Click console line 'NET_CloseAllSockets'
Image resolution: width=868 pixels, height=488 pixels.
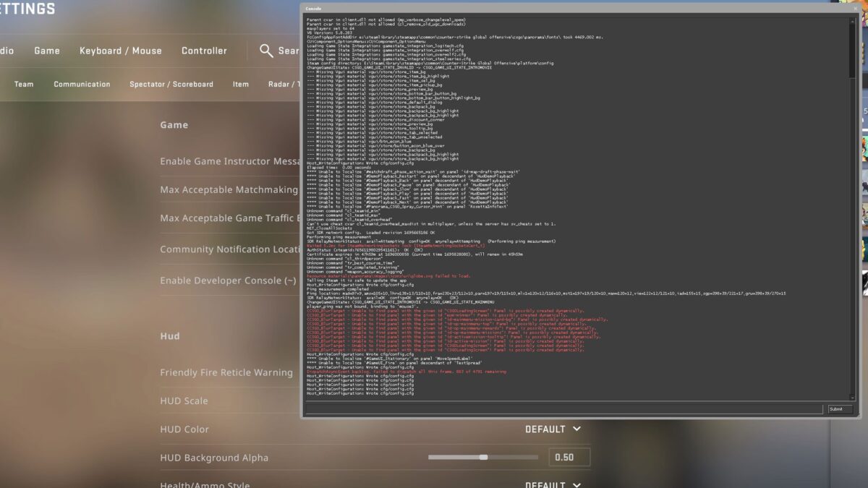(x=329, y=228)
